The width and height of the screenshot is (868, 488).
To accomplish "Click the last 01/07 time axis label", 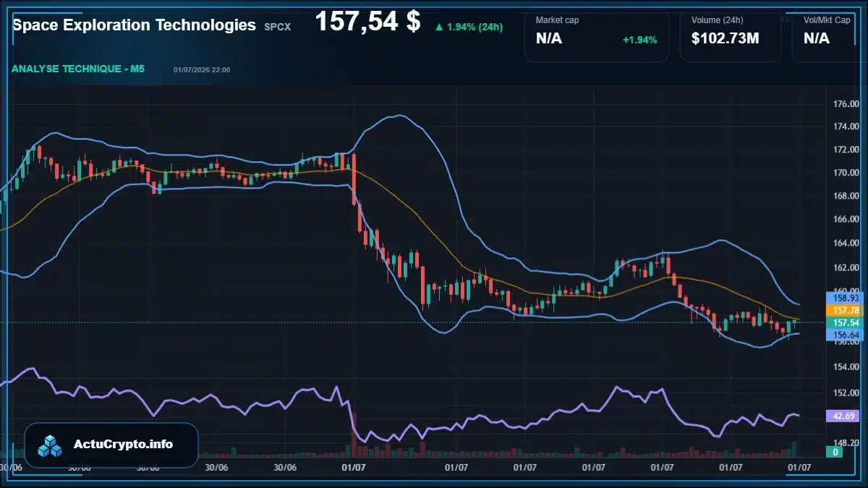I will click(x=799, y=467).
